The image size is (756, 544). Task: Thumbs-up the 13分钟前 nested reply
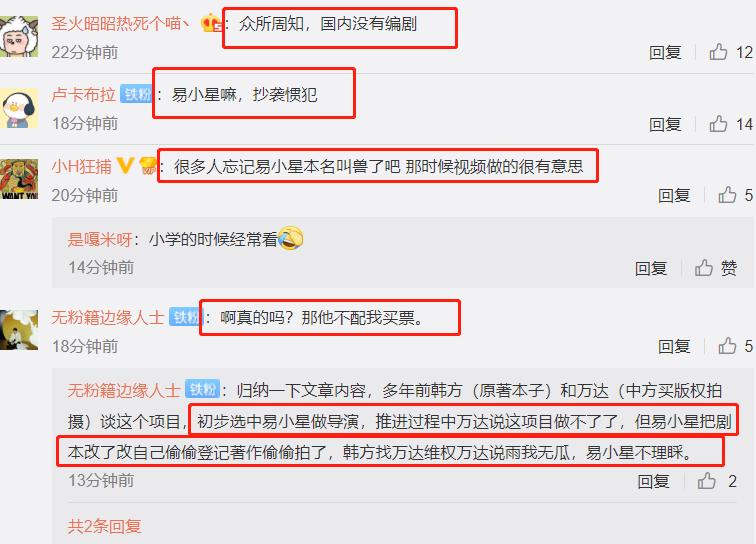pyautogui.click(x=706, y=481)
